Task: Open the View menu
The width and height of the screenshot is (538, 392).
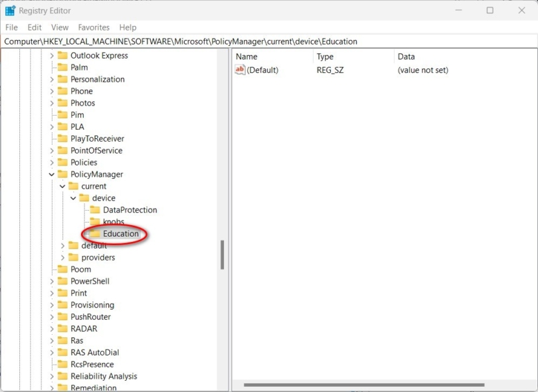Action: [60, 27]
